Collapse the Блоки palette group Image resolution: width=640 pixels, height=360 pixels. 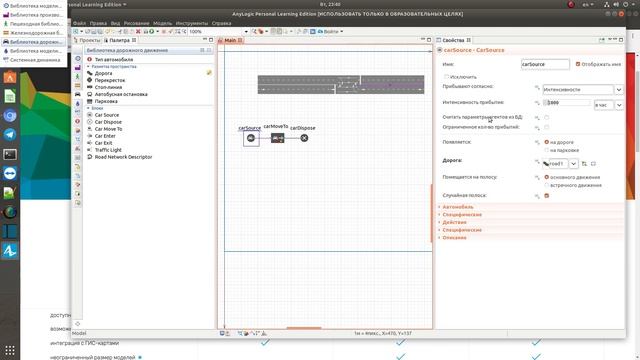(x=88, y=108)
